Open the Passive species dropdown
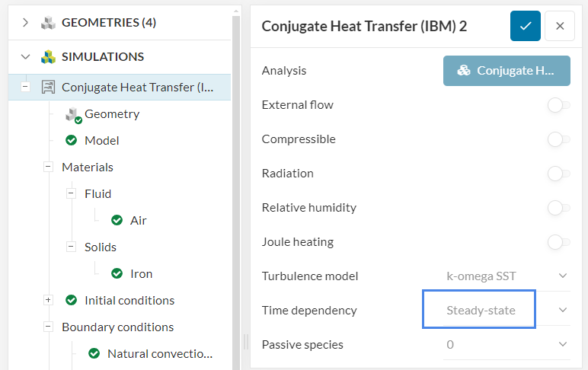588x370 pixels. [507, 344]
